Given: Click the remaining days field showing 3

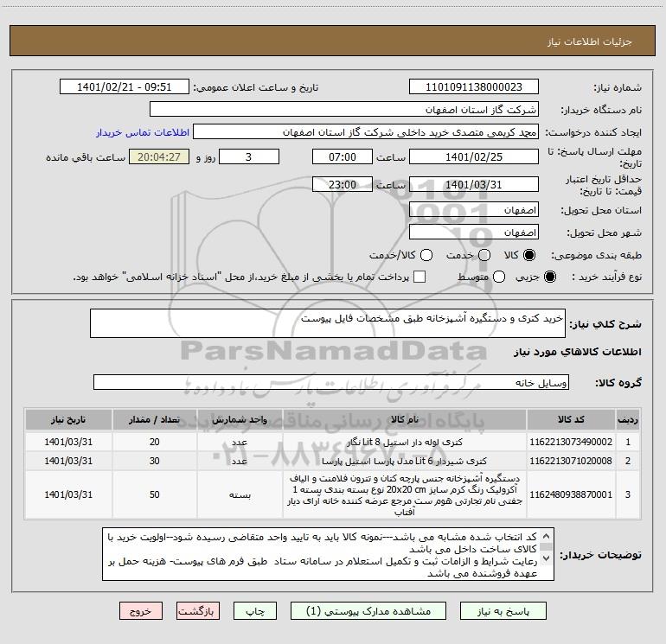Looking at the screenshot, I should point(249,156).
